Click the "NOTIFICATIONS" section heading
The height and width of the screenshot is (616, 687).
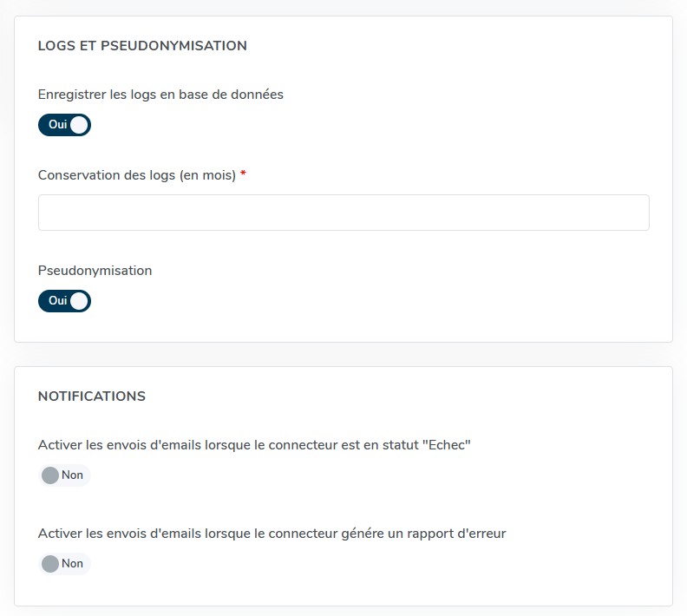coord(92,396)
